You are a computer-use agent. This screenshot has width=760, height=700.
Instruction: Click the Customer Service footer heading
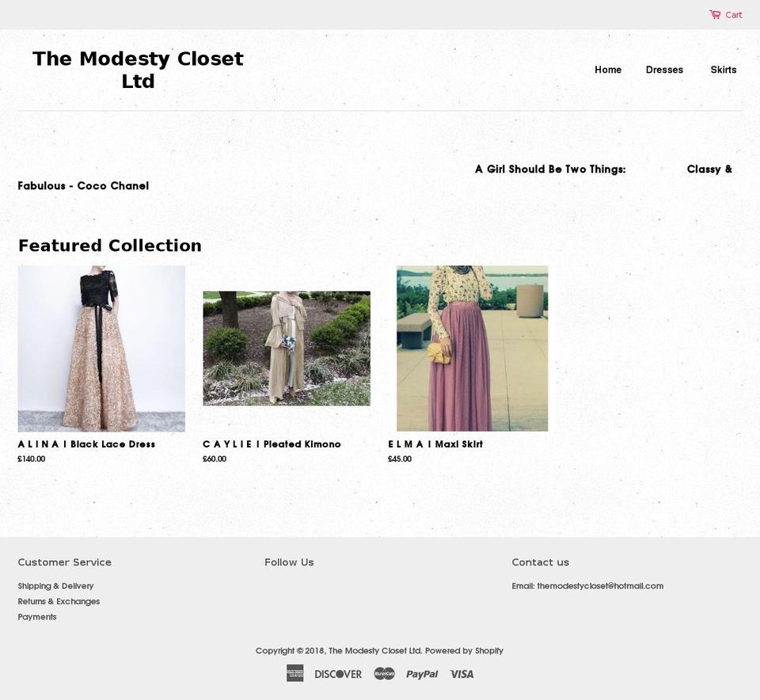64,562
